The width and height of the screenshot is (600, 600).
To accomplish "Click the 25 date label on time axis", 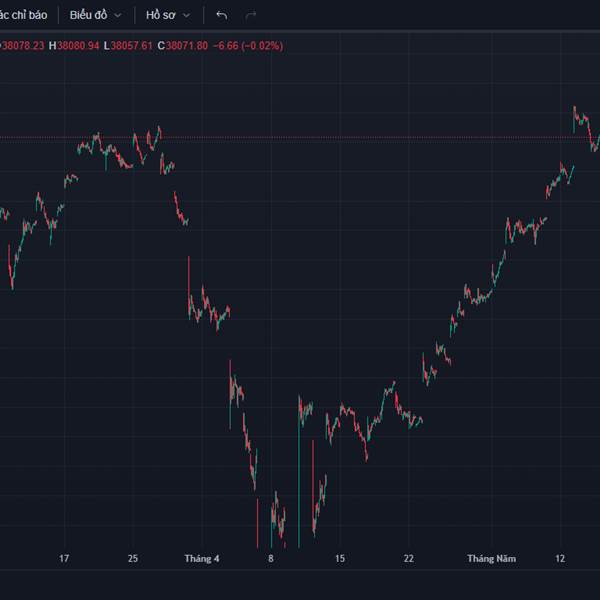I will (x=133, y=558).
